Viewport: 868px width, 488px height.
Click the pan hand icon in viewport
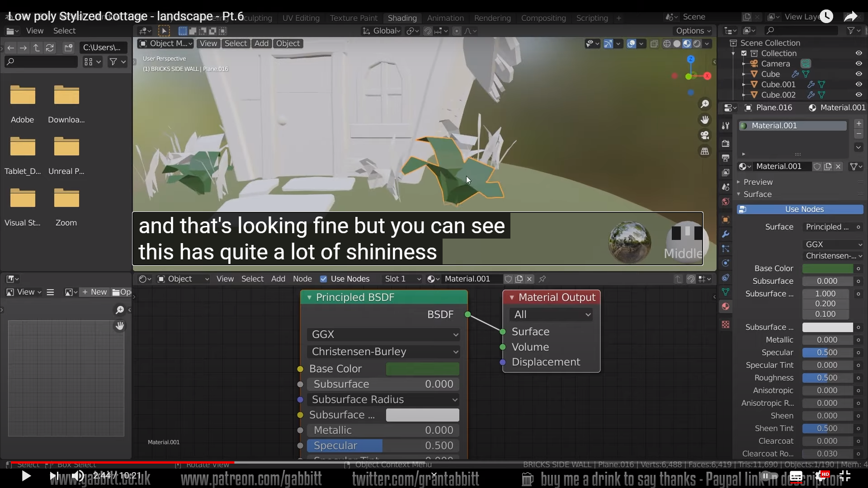click(x=704, y=120)
